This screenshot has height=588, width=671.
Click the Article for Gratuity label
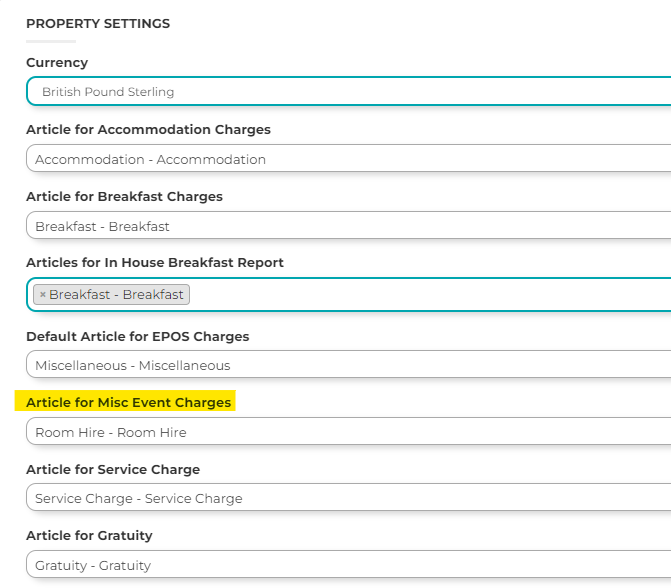pos(89,535)
